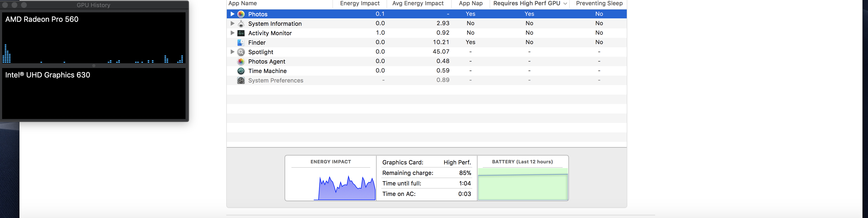Viewport: 868px width, 218px height.
Task: Click Photos Agent's 0.48 average value
Action: coord(443,61)
